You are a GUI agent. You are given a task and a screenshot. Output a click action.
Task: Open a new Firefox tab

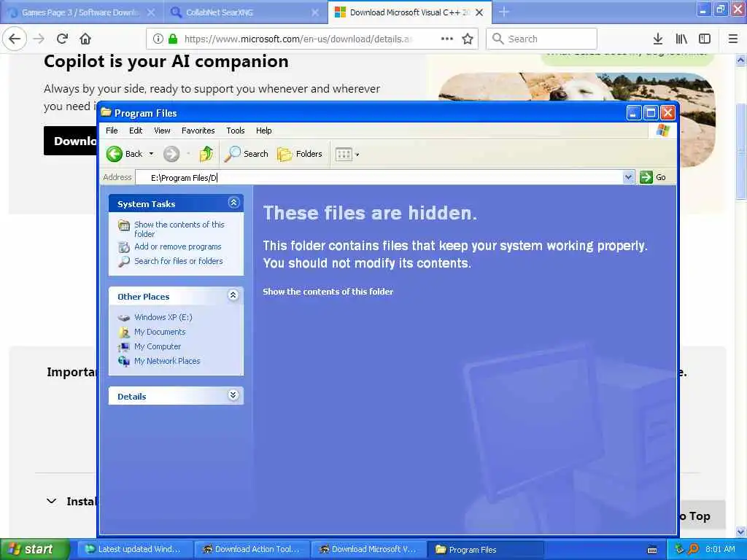(x=504, y=12)
